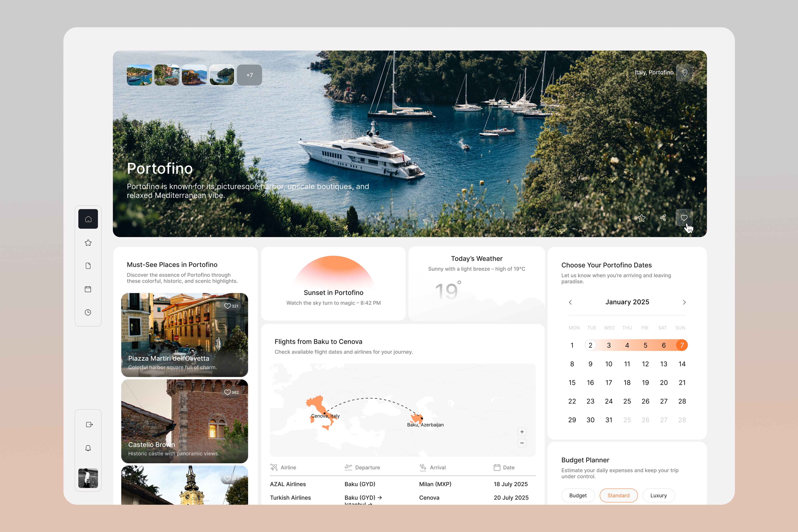Like the Castello Brown card heart
Screen dimensions: 798x532
coord(227,392)
